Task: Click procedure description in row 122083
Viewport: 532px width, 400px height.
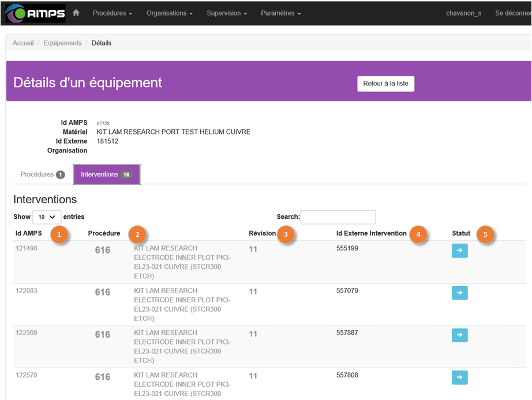Action: [182, 305]
